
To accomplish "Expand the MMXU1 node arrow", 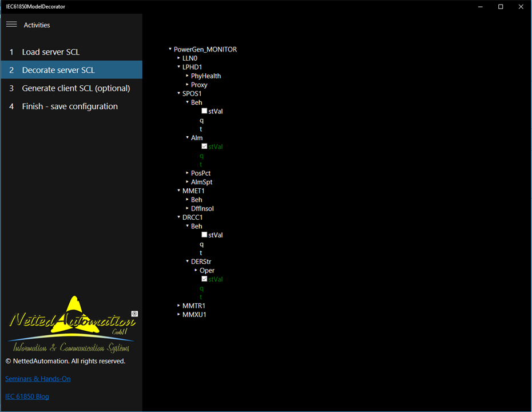I will 178,315.
